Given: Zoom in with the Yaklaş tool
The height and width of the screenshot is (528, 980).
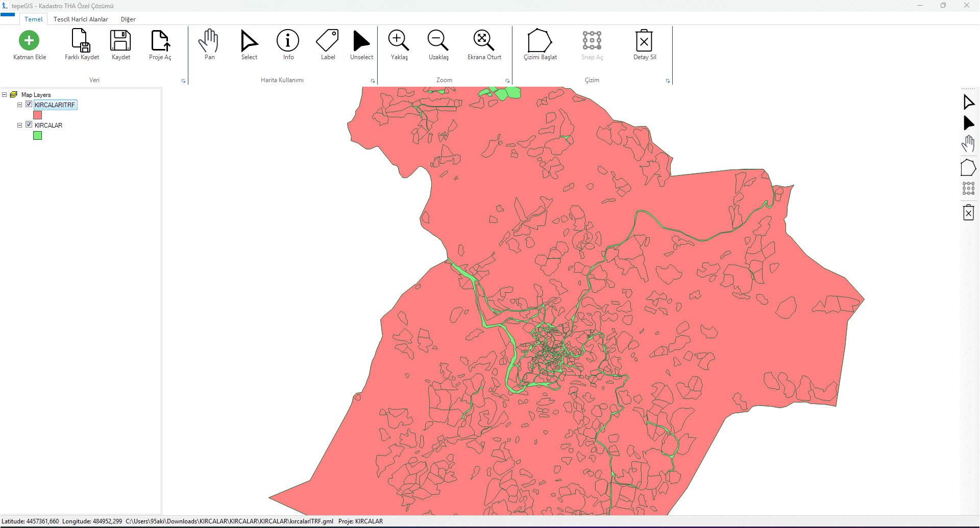Looking at the screenshot, I should tap(399, 41).
